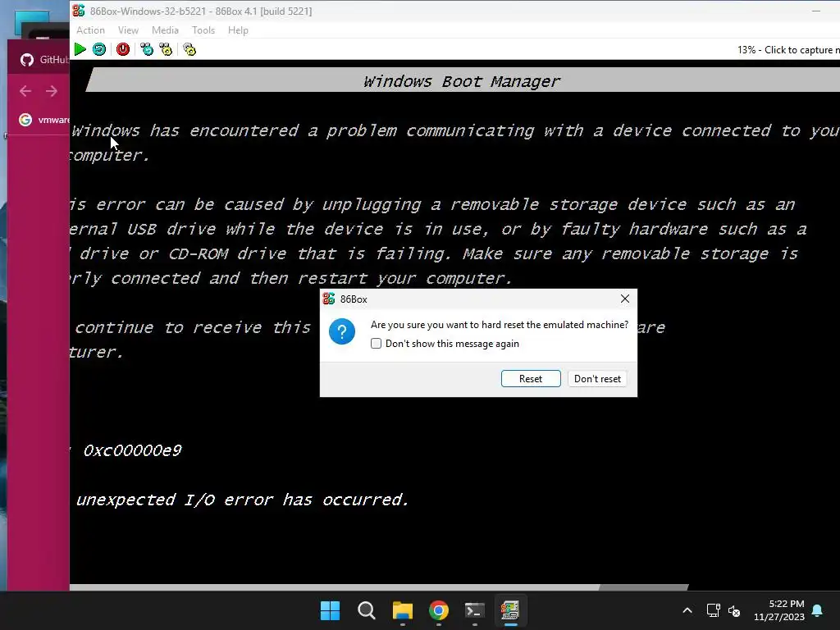
Task: Click the vmware tab text in browser
Action: point(53,120)
